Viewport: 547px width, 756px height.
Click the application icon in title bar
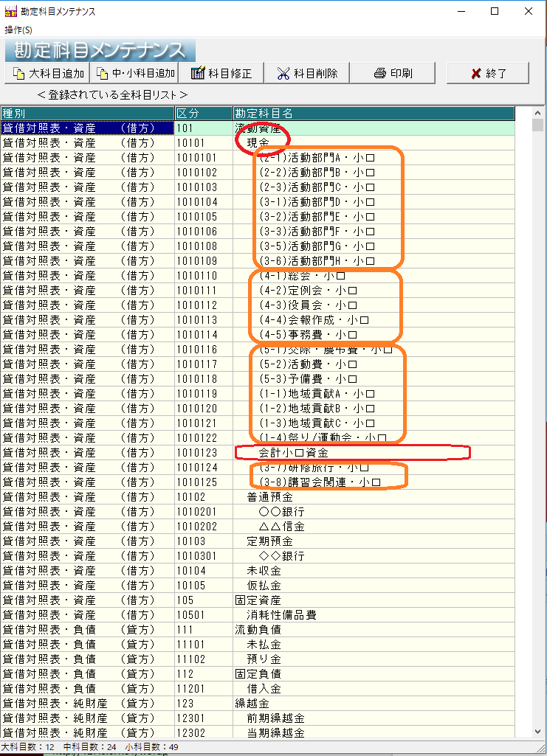[10, 11]
